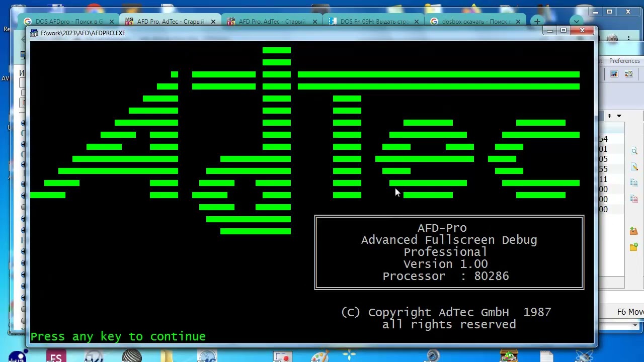Click the magnifier search icon in side toolbar
The height and width of the screenshot is (362, 644).
(634, 151)
